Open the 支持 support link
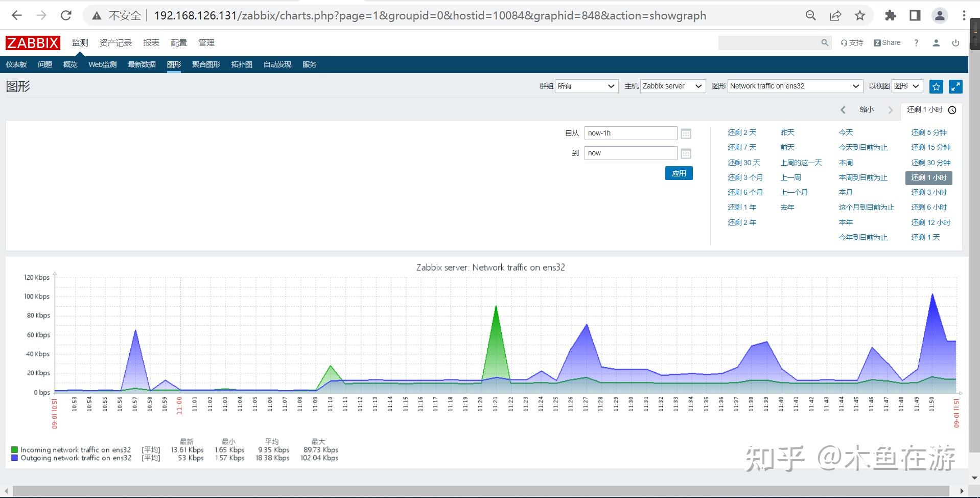Screen dimensions: 980x498 pyautogui.click(x=852, y=42)
